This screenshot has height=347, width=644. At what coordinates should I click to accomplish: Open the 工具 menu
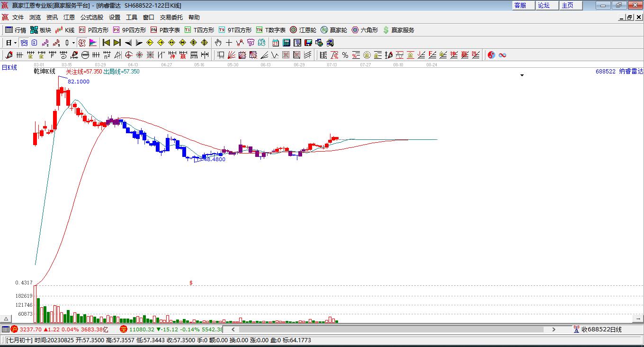coord(132,17)
